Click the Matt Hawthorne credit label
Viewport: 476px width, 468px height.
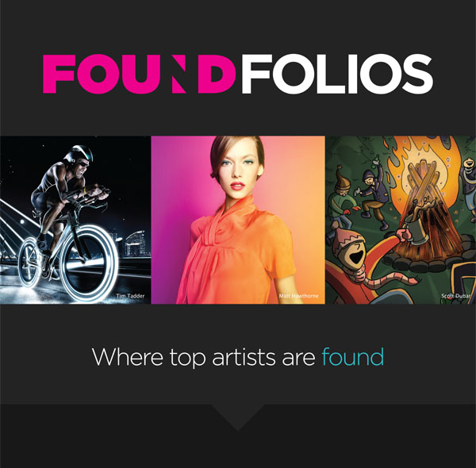click(299, 296)
